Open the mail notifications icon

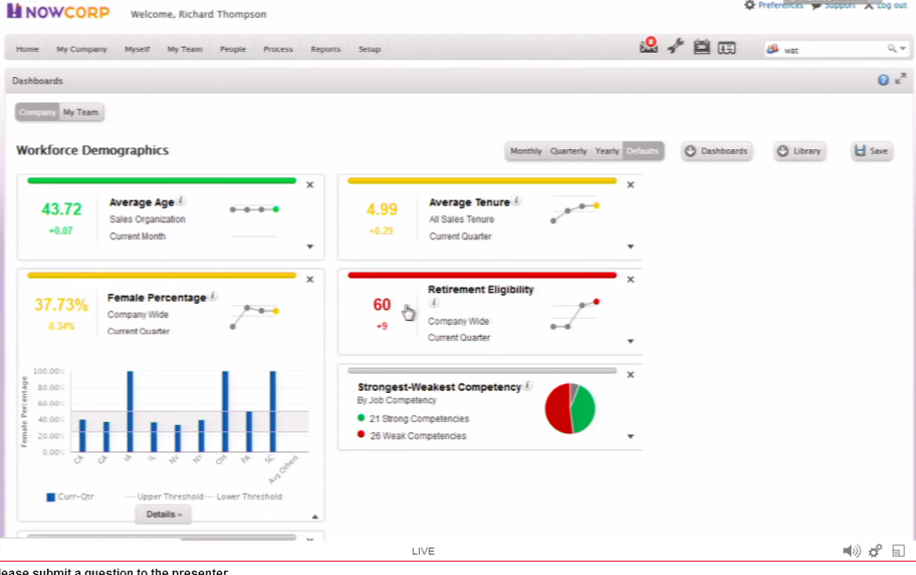click(x=648, y=46)
